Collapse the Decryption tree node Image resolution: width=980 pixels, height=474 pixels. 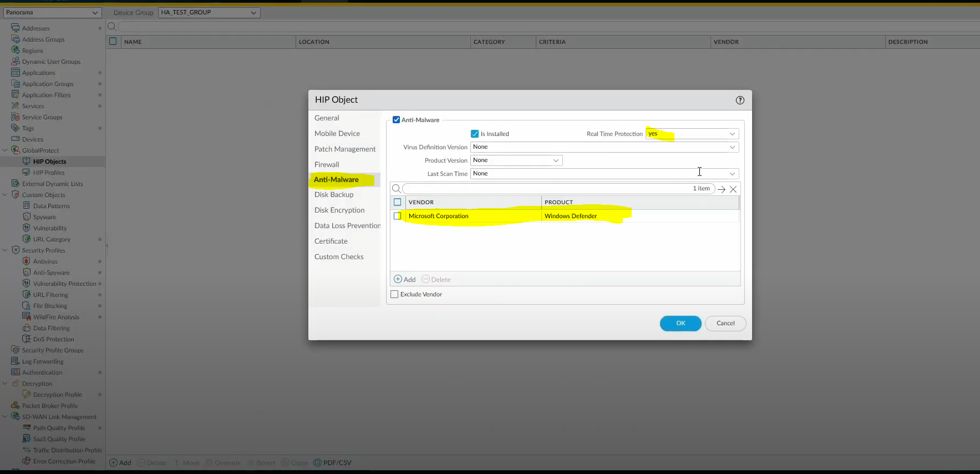point(5,383)
